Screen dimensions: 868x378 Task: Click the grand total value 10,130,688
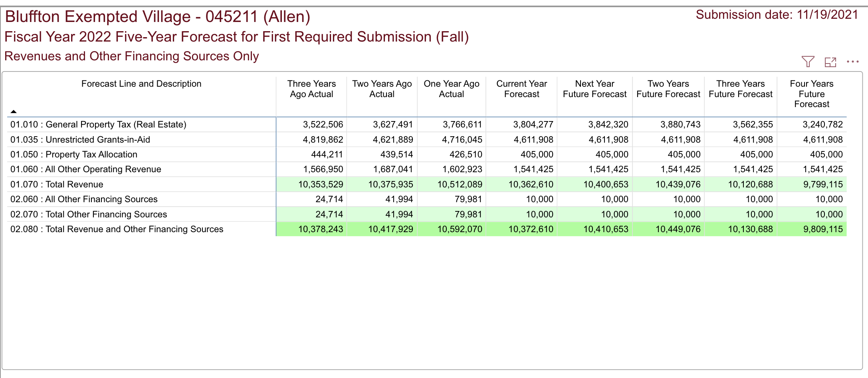[x=751, y=229]
